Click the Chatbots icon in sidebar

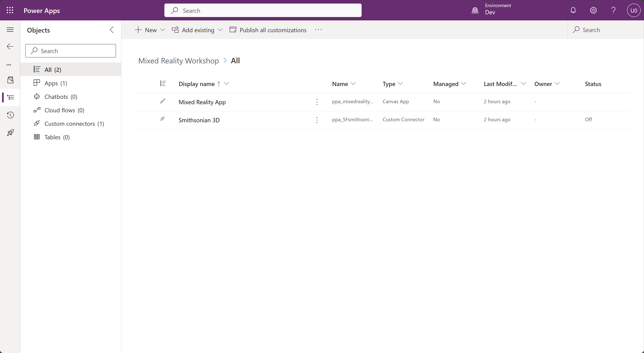[x=37, y=96]
